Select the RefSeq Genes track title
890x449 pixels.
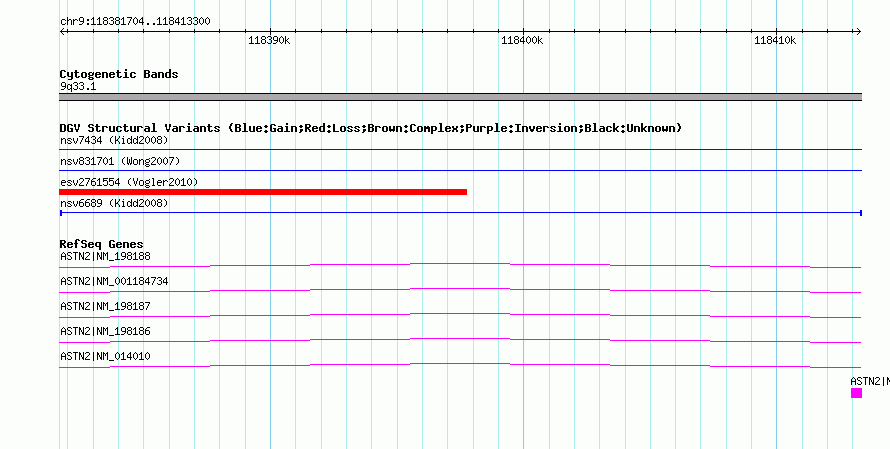(x=102, y=244)
